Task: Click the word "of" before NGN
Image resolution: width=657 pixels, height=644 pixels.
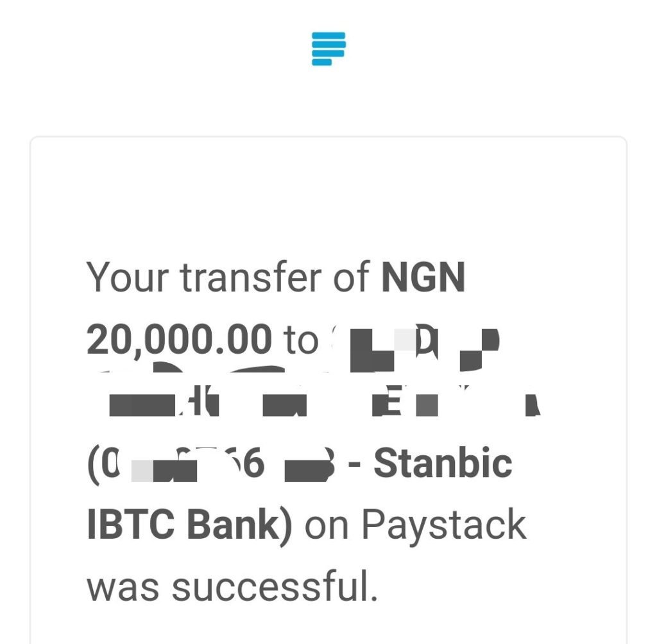Action: 351,276
